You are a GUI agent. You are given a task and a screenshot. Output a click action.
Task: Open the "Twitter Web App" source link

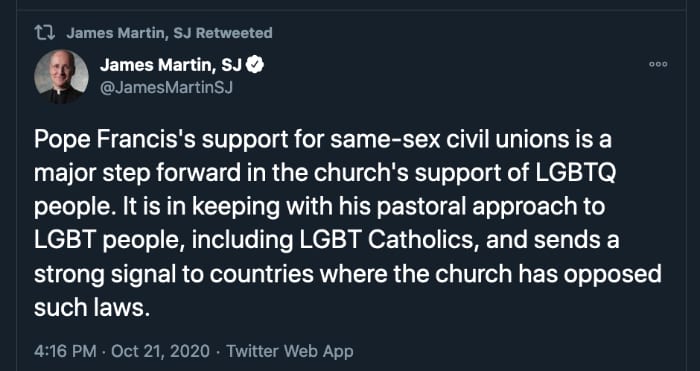(x=290, y=351)
